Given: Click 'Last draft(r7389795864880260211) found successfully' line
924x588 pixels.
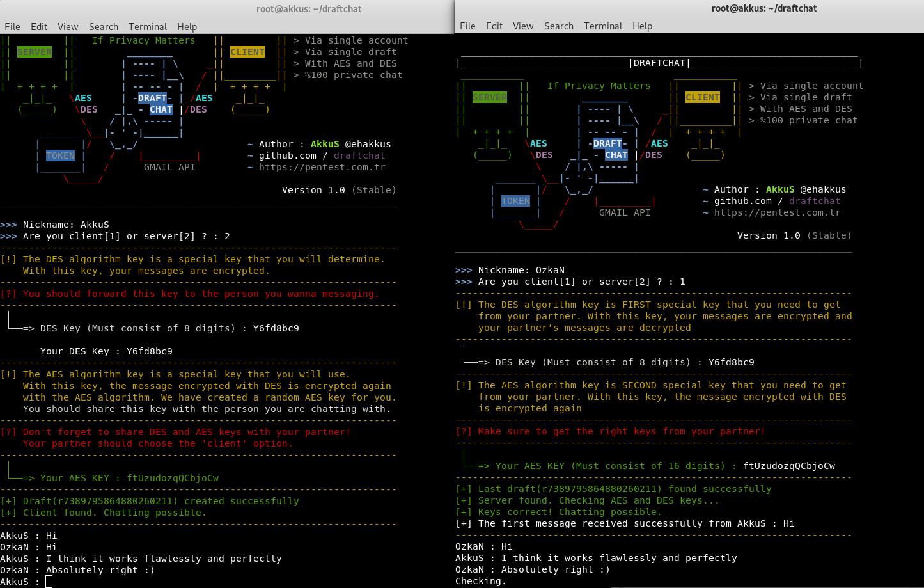Looking at the screenshot, I should point(625,489).
